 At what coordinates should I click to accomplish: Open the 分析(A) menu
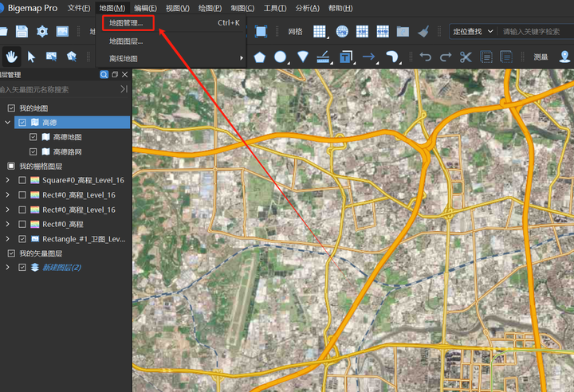coord(308,8)
